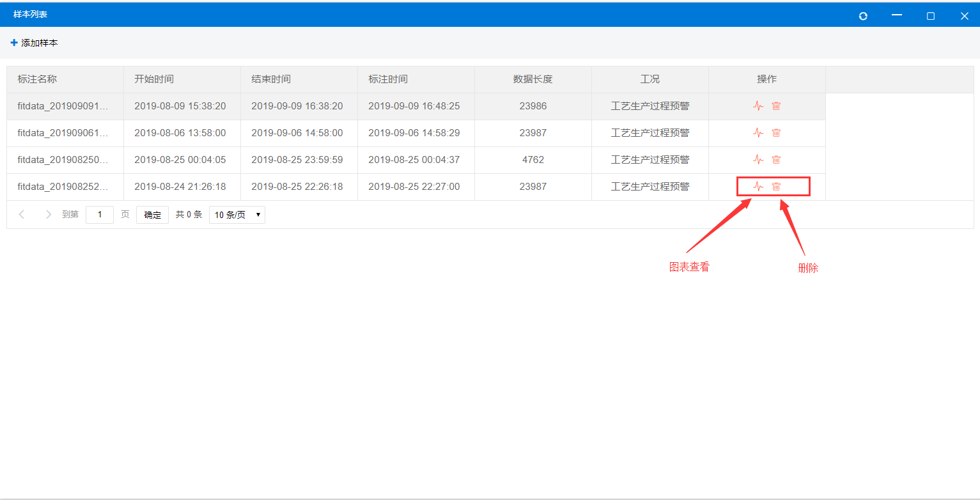Open chart view for first fitdata_201909091 row
This screenshot has height=500, width=980.
click(x=758, y=106)
